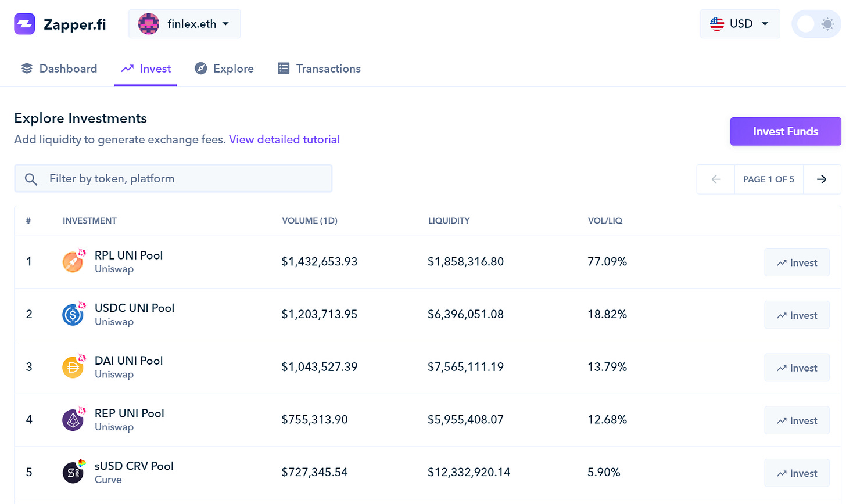Viewport: 846px width, 504px height.
Task: Invest in the RPL UNI Pool
Action: point(797,262)
